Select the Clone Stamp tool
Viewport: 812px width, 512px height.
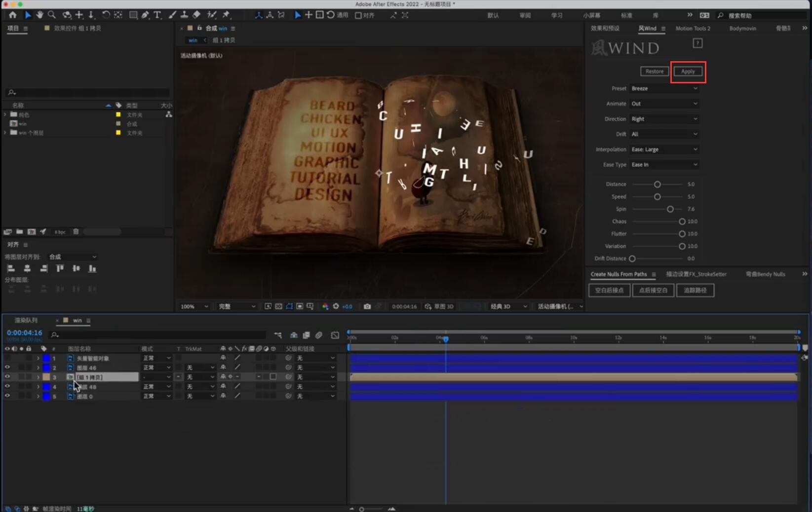[184, 15]
